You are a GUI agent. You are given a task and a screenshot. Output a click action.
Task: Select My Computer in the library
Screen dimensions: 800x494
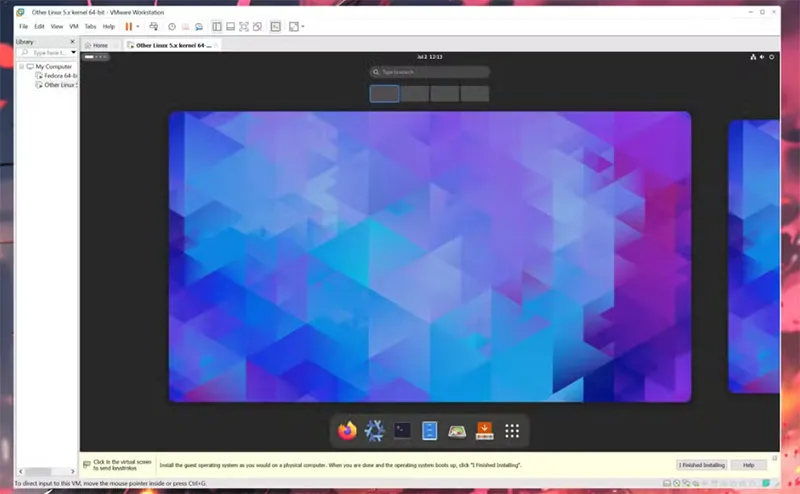point(49,66)
